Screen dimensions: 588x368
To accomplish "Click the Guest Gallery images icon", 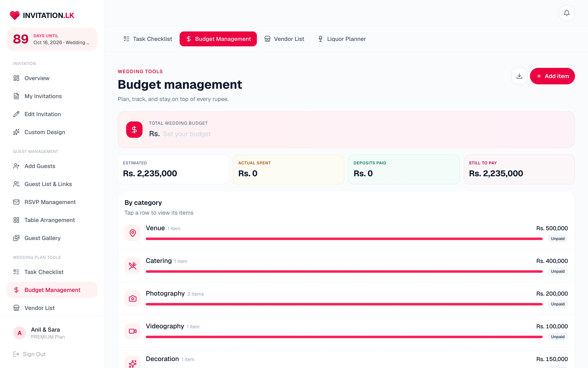I will pyautogui.click(x=16, y=238).
